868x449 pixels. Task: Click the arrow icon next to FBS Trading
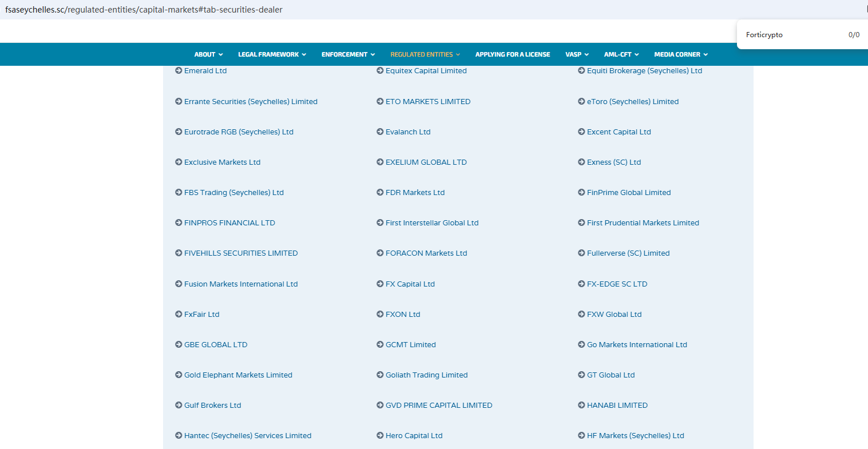179,192
